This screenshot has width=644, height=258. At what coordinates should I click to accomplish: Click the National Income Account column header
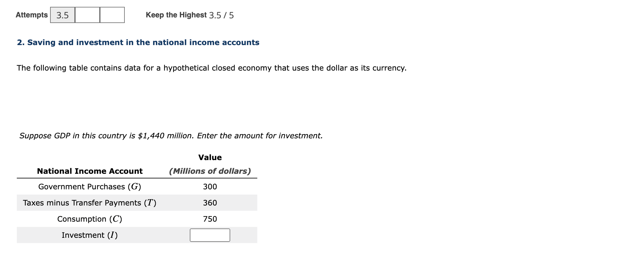pyautogui.click(x=90, y=171)
